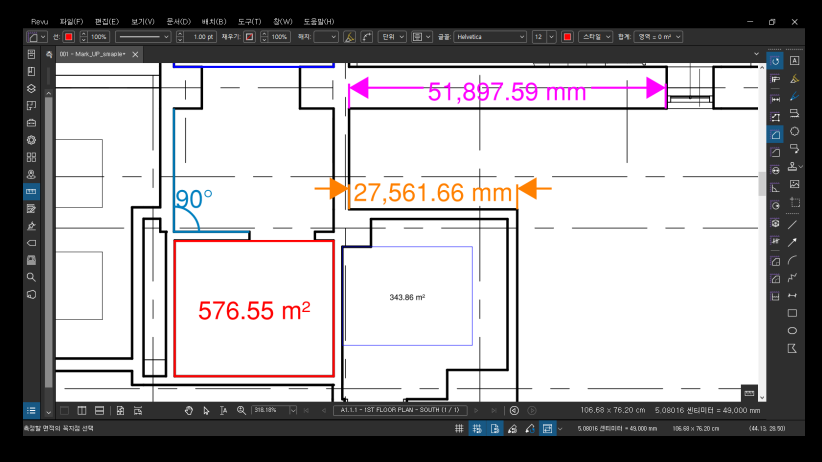
Task: Select the Image insert tool
Action: click(x=794, y=184)
